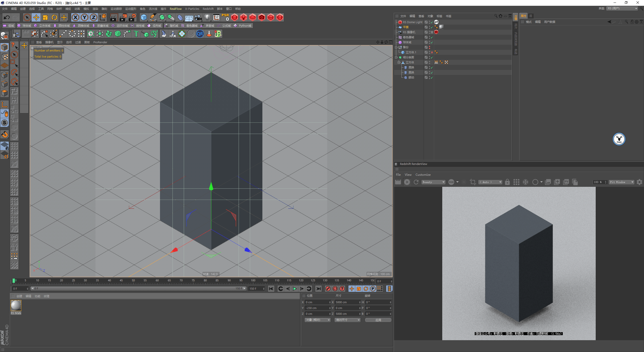Toggle X axis lock button

coord(75,17)
